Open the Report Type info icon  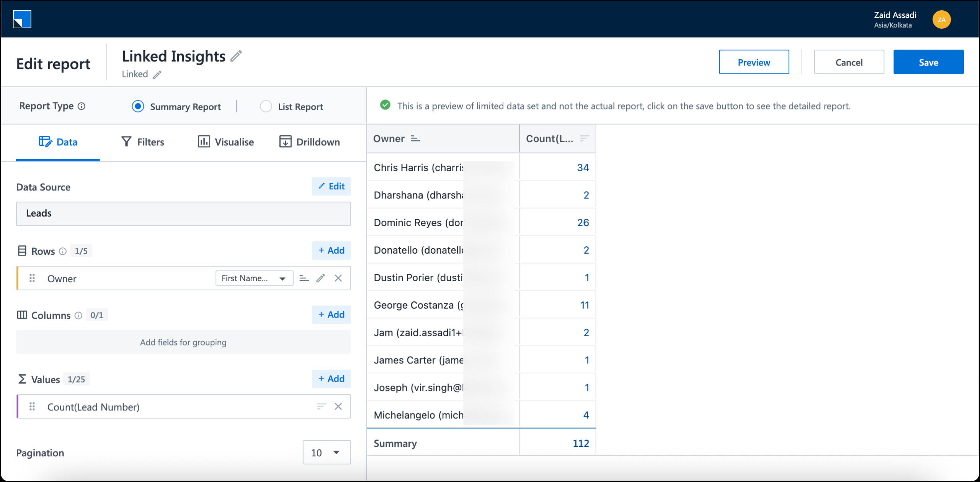[x=82, y=106]
